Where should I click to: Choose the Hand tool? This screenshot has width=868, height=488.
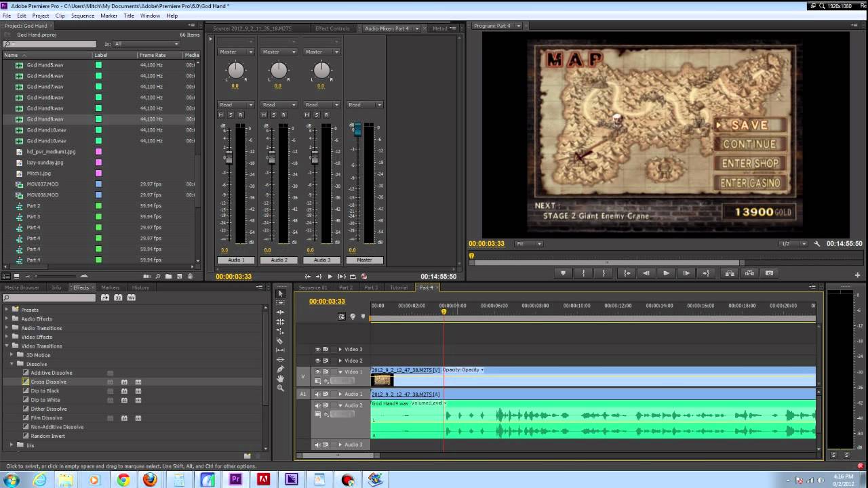coord(280,379)
